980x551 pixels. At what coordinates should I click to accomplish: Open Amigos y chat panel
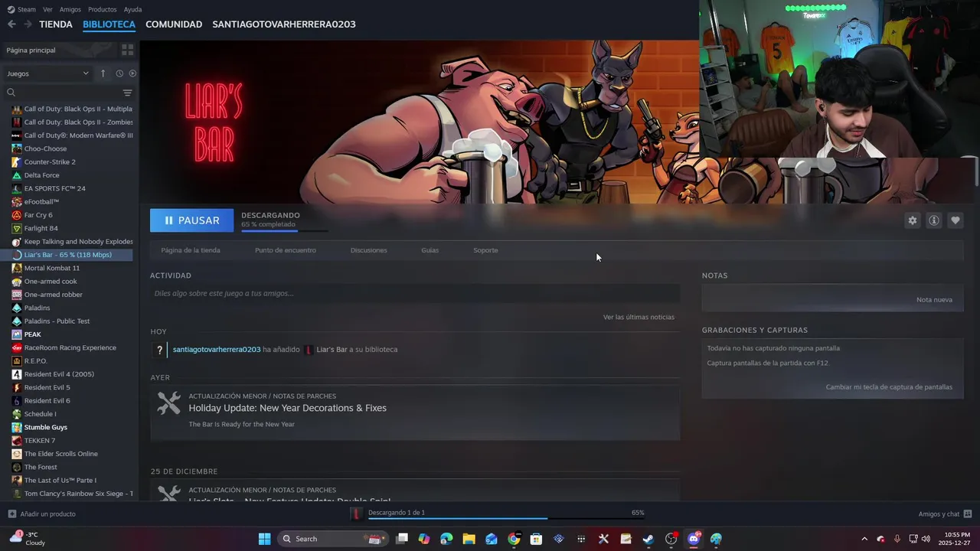945,514
